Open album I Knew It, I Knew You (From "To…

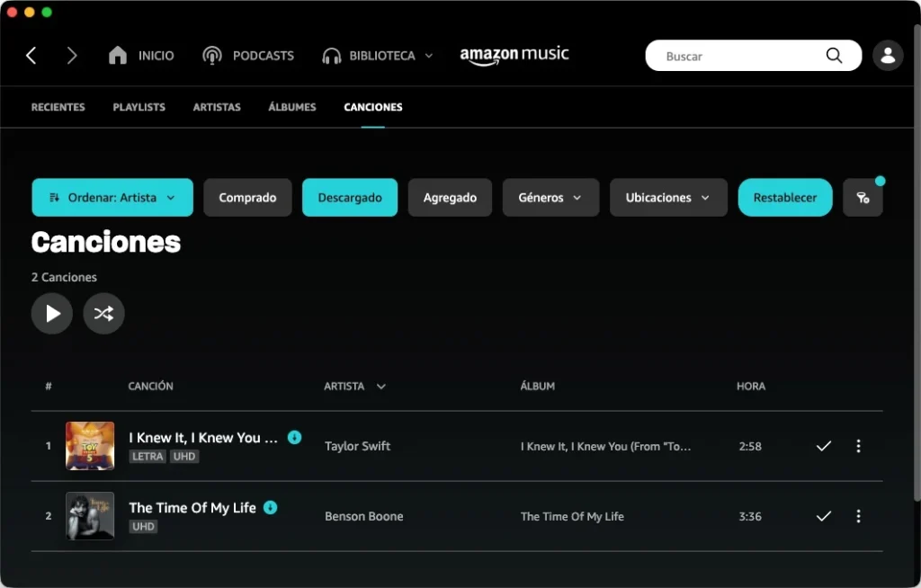[605, 447]
